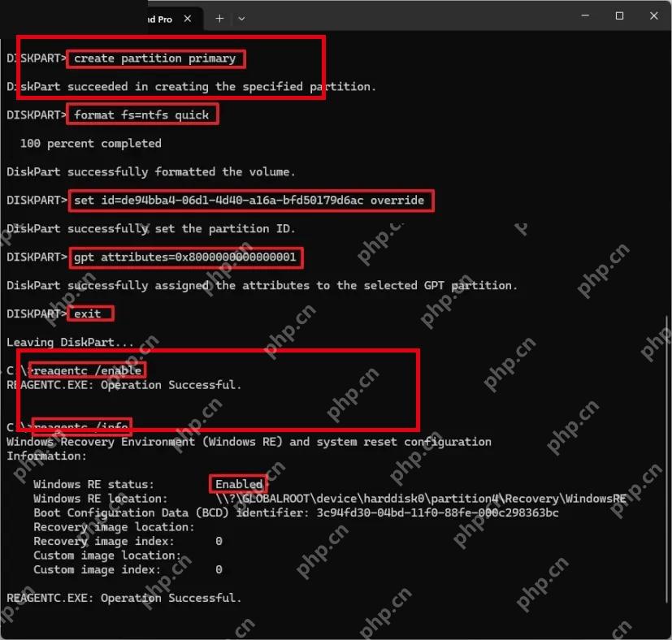Click the "Windows Recovery Environment (Windows RE)" heading line
This screenshot has width=672, height=640.
point(249,442)
